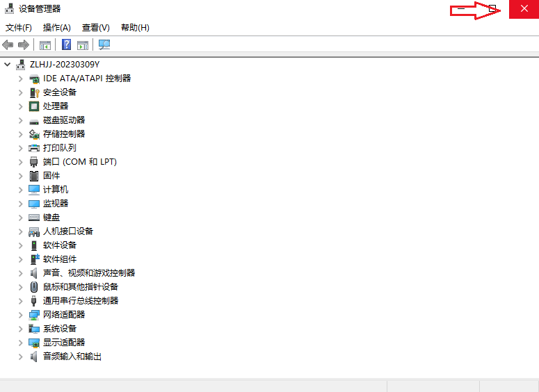Click the 软件设备 icon
The image size is (539, 392).
(34, 245)
